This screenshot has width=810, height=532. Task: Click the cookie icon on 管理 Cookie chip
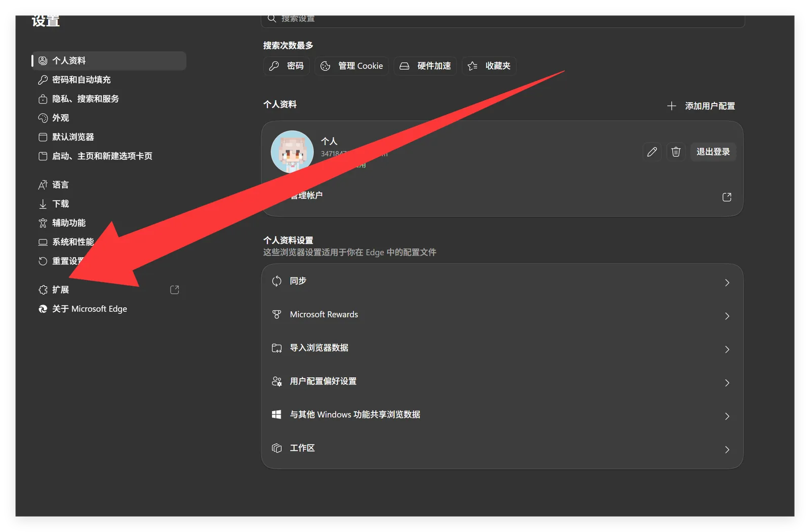326,66
